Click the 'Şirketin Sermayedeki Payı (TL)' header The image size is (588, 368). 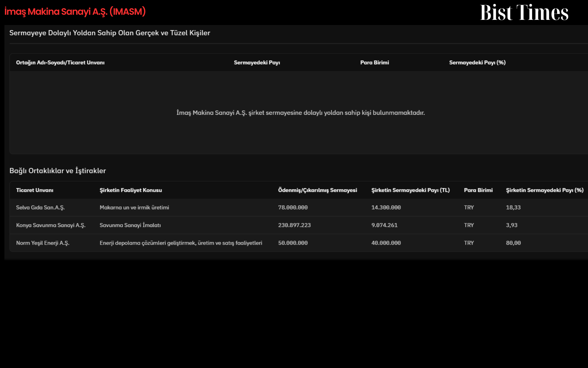[410, 190]
